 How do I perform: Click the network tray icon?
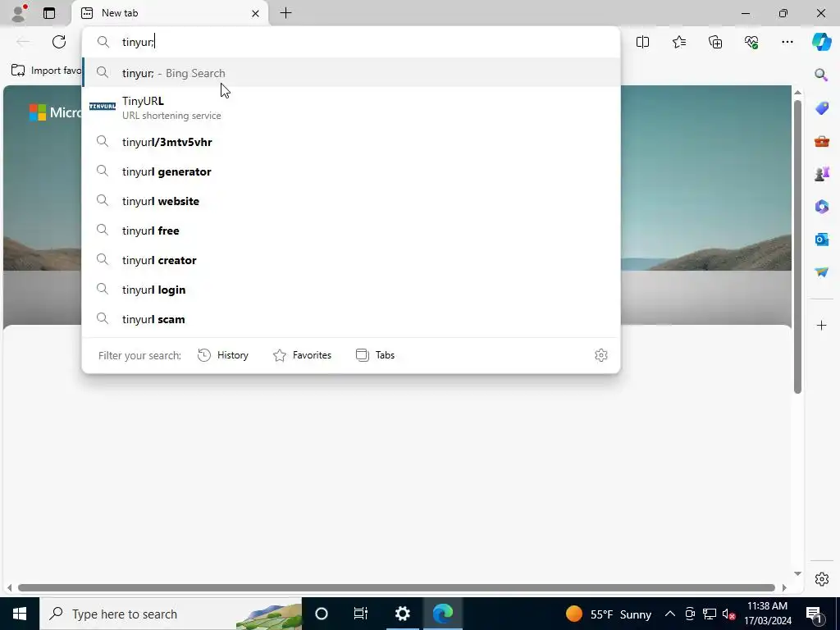point(710,614)
